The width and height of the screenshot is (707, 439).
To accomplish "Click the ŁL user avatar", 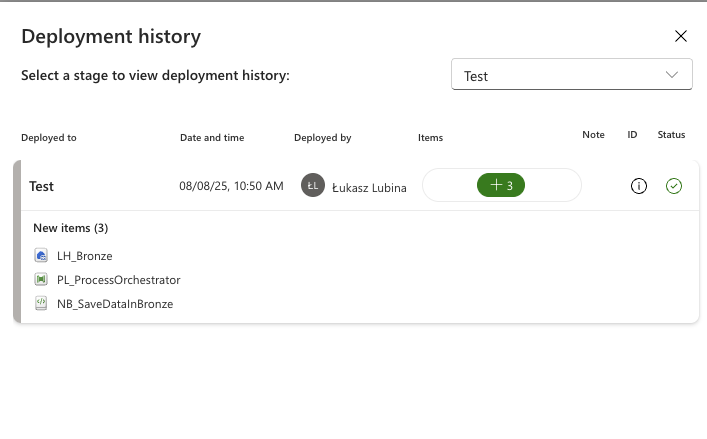I will coord(313,186).
